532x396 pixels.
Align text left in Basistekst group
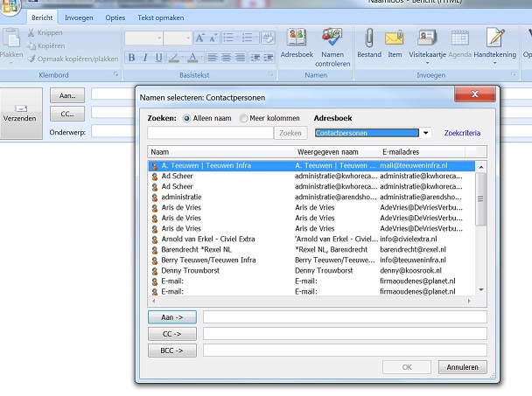[x=213, y=58]
